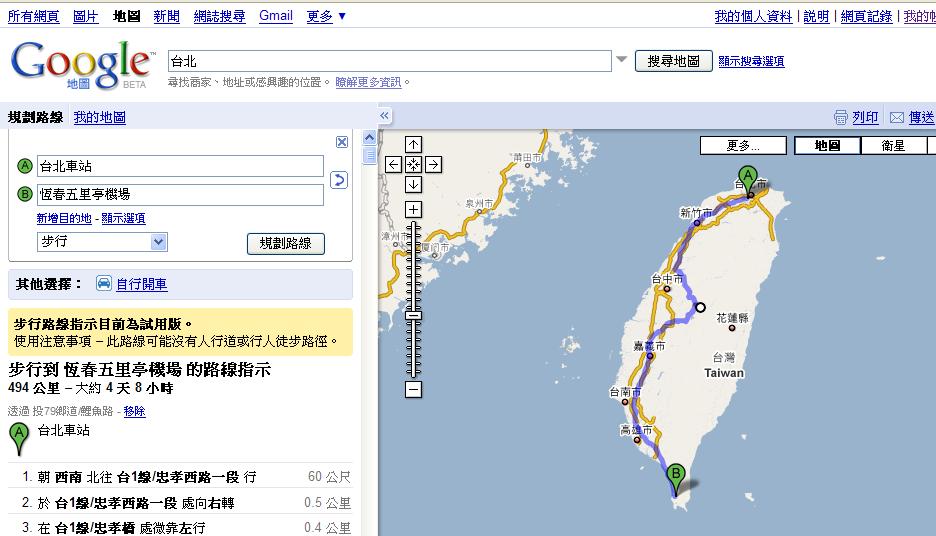
Task: Pan the map right with the arrow button
Action: pos(433,164)
